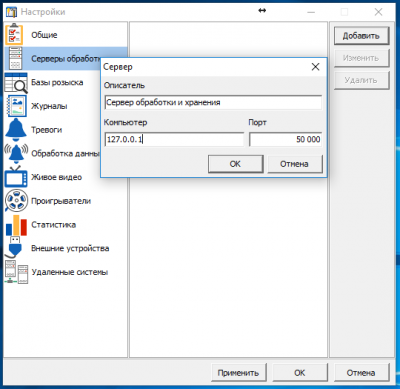Minimize the Настройки window
Image resolution: width=400 pixels, height=389 pixels.
pyautogui.click(x=311, y=12)
